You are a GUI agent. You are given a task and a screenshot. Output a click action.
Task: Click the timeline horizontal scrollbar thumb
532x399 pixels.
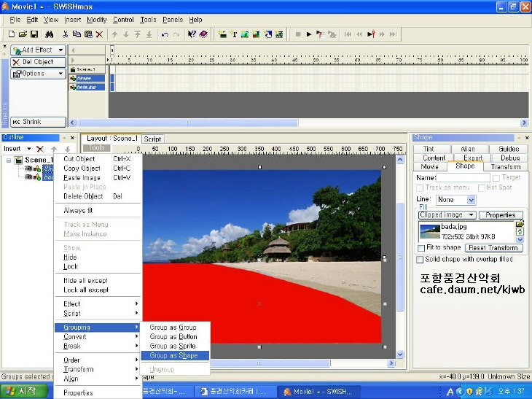187,123
